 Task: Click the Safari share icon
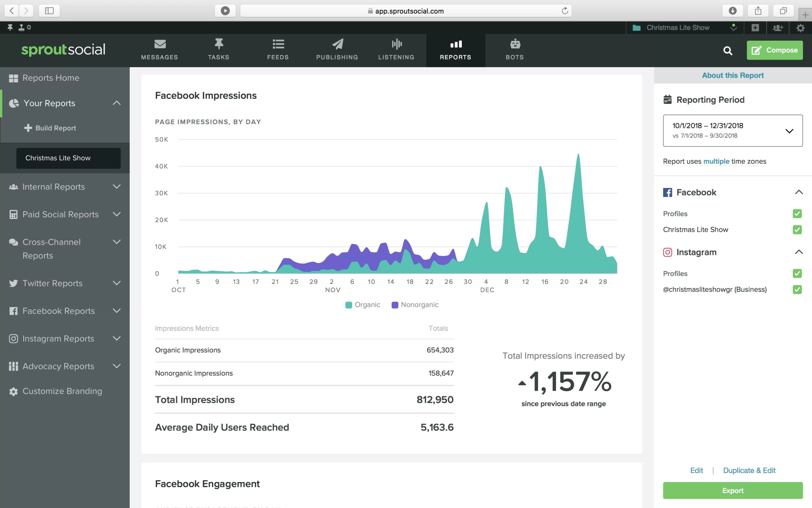coord(758,11)
